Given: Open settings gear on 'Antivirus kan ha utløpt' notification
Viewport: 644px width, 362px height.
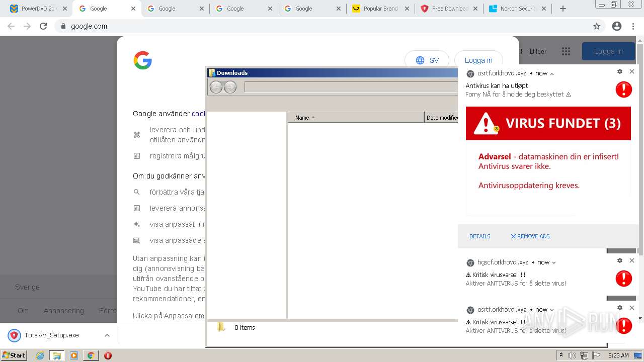Looking at the screenshot, I should [x=620, y=71].
